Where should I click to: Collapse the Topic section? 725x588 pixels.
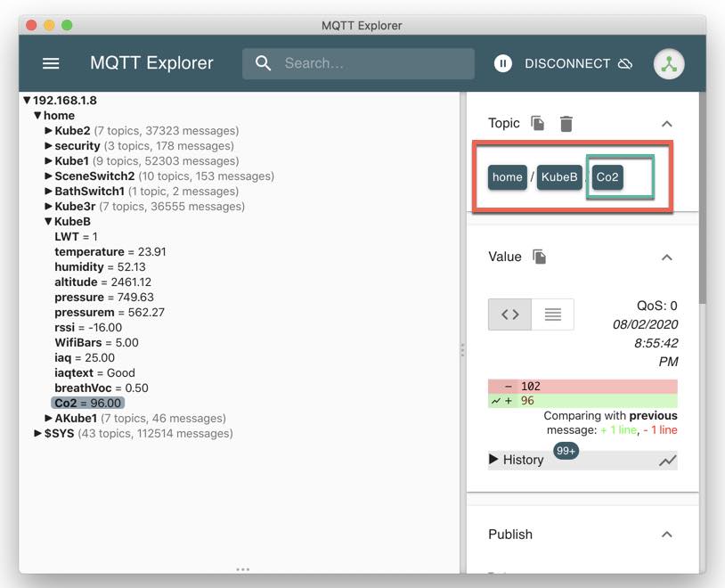point(666,124)
